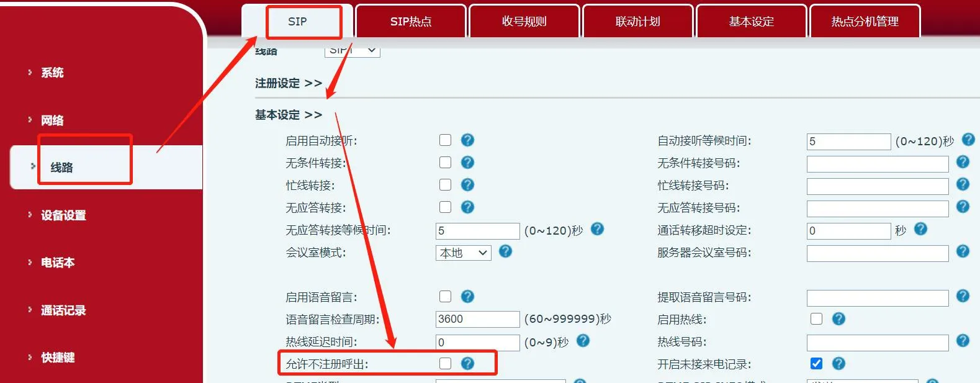Expand the 注册设定 section

[x=288, y=83]
